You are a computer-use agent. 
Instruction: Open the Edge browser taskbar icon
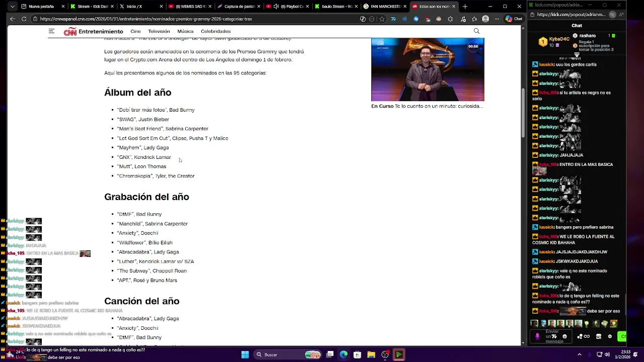344,354
